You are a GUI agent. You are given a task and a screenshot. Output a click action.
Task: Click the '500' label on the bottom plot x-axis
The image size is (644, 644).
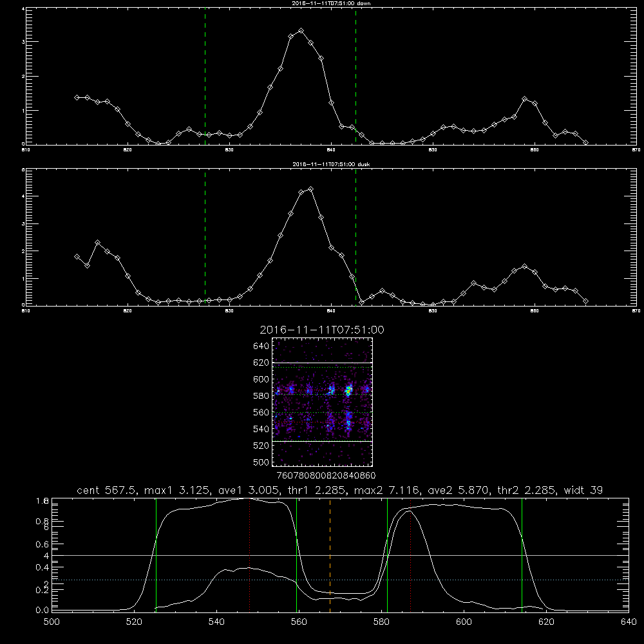pyautogui.click(x=52, y=622)
